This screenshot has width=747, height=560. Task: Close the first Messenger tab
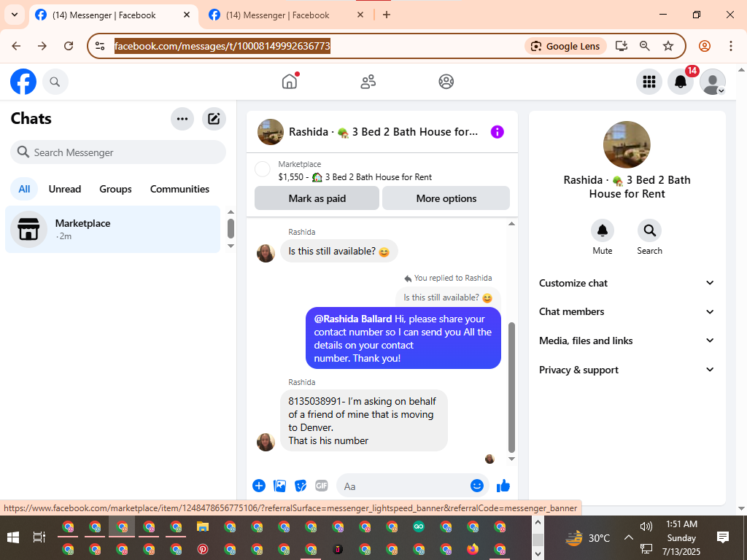pos(187,15)
